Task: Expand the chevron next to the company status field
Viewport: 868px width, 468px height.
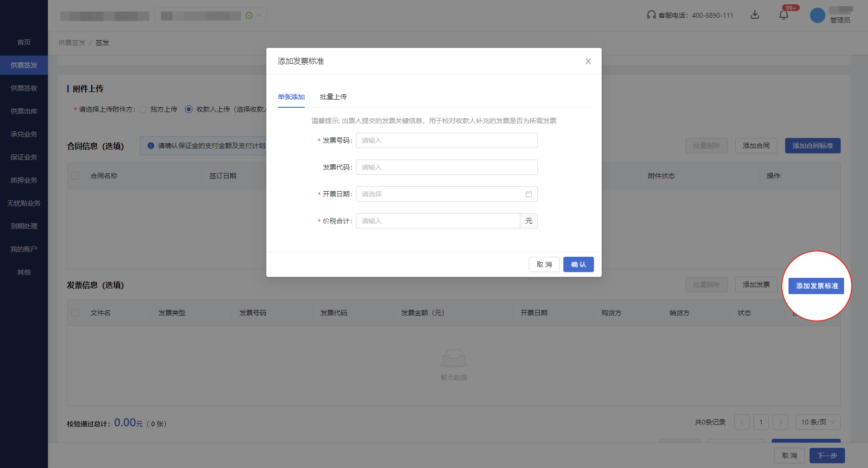Action: pyautogui.click(x=257, y=15)
